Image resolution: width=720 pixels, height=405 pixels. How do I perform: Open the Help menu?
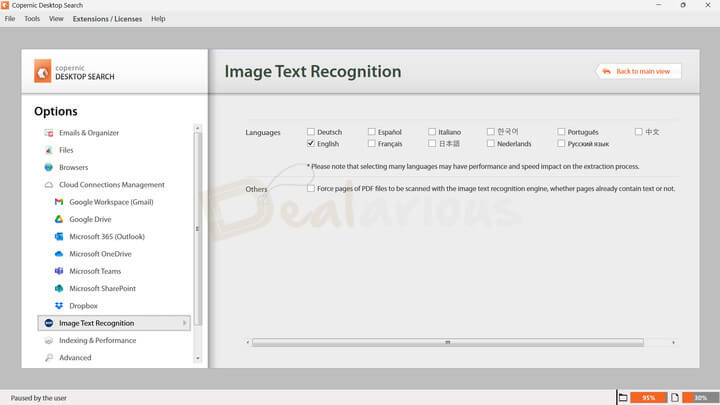[158, 19]
